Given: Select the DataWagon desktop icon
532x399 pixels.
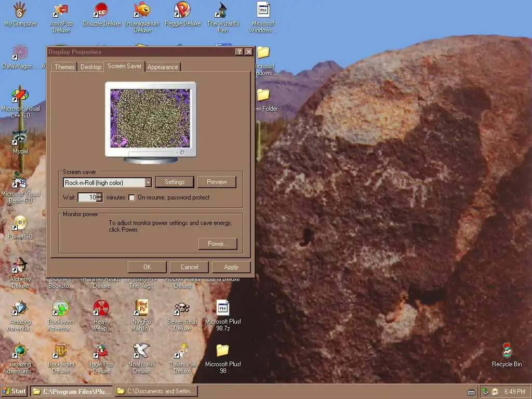Looking at the screenshot, I should click(20, 52).
